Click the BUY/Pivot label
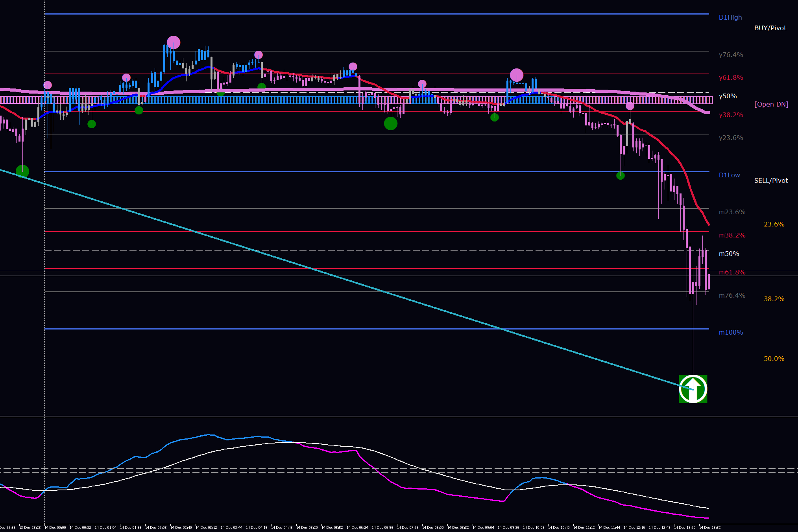This screenshot has width=798, height=532. (x=770, y=28)
